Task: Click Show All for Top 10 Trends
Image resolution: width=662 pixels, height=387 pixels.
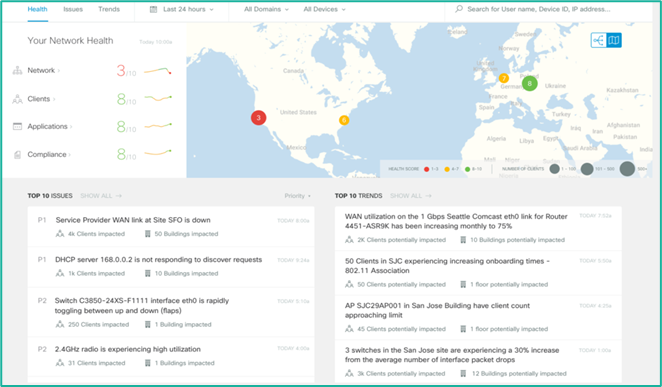Action: [x=411, y=196]
